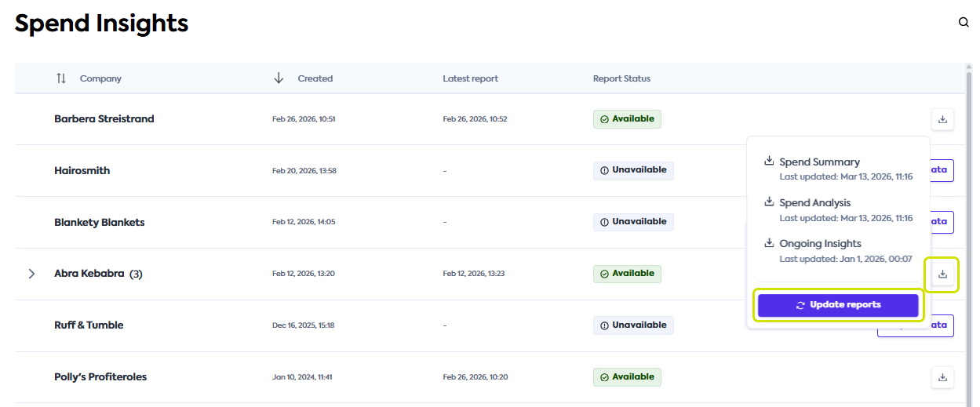Viewport: 980px width, 407px height.
Task: Click created date Feb 12, 2026, 14:05
Action: [304, 222]
